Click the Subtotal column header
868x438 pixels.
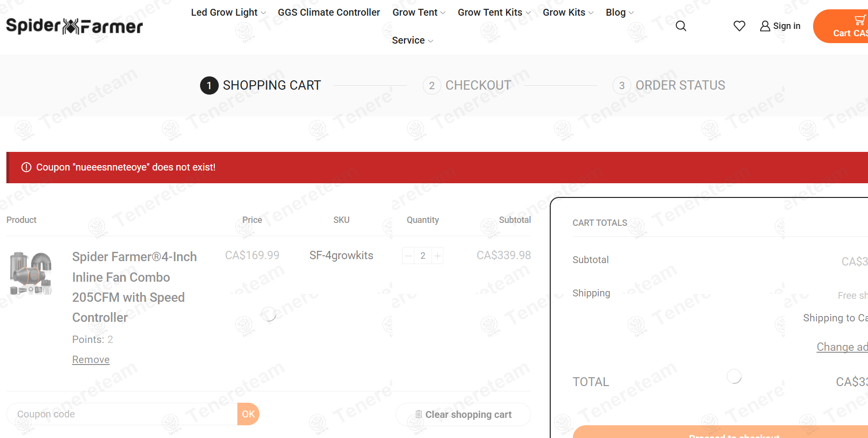click(x=515, y=220)
